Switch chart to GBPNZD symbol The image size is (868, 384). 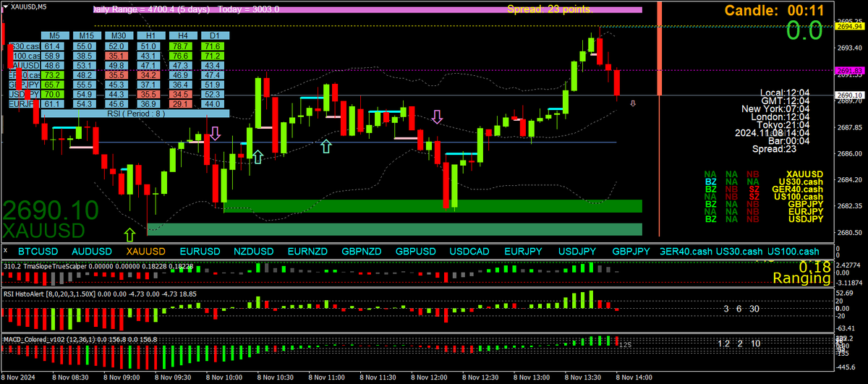pyautogui.click(x=362, y=251)
